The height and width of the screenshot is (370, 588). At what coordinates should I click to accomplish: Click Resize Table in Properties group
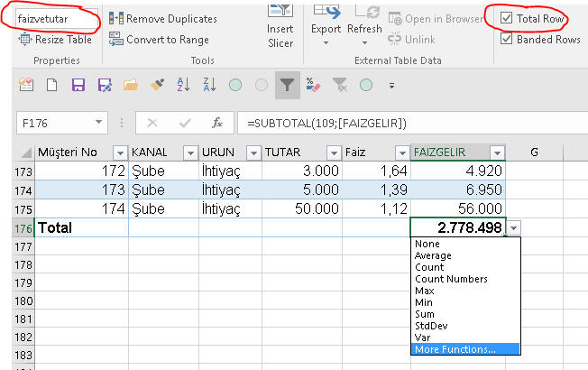(x=54, y=39)
